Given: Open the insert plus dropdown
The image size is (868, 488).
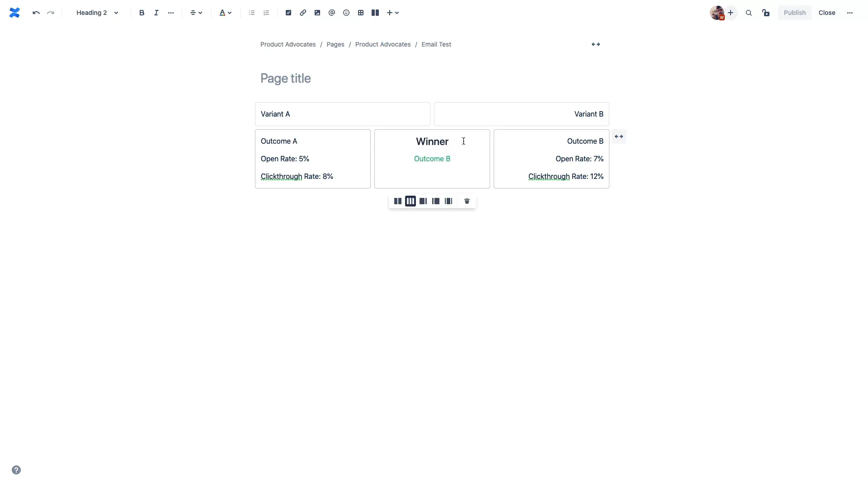Looking at the screenshot, I should click(x=392, y=13).
